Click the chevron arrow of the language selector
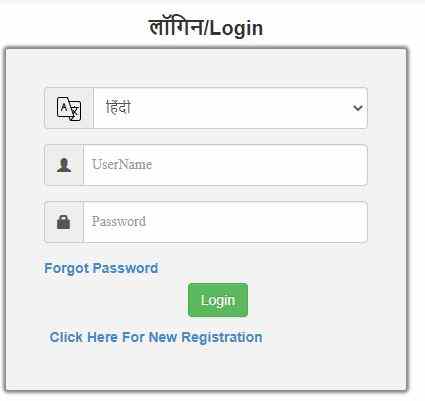425x401 pixels. [358, 108]
